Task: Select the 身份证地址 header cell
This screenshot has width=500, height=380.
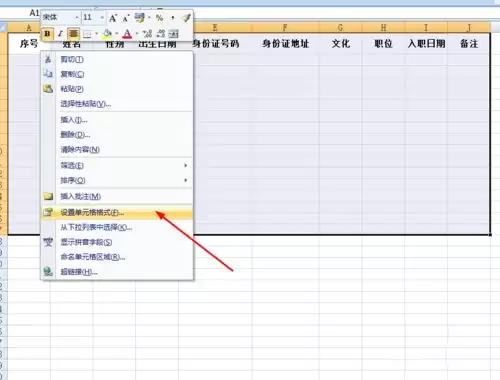Action: 285,44
